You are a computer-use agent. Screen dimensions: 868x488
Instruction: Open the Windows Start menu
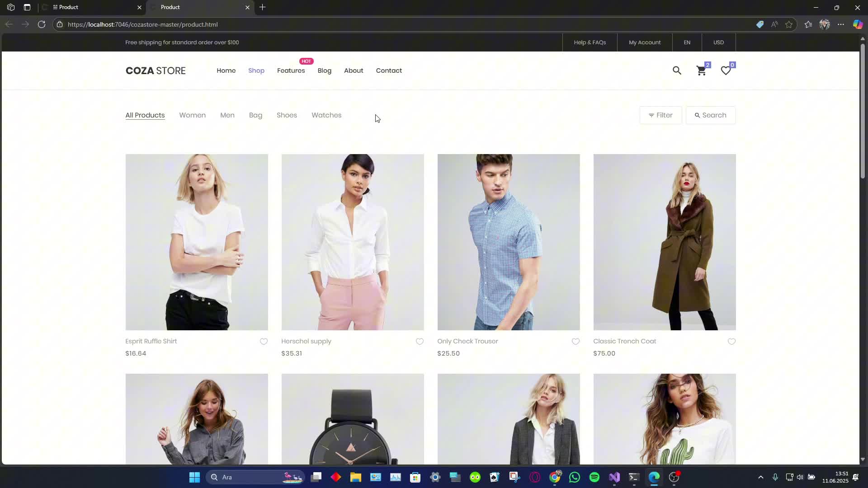click(194, 477)
